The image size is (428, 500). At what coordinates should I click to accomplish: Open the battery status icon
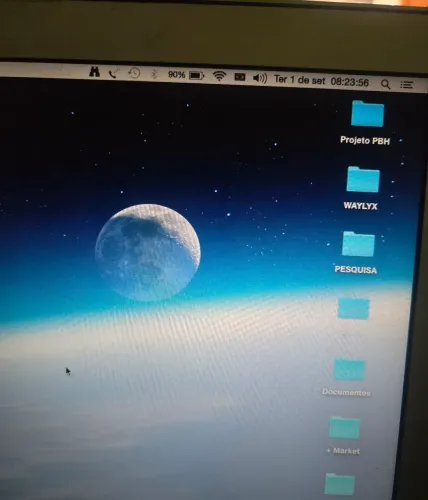[196, 76]
